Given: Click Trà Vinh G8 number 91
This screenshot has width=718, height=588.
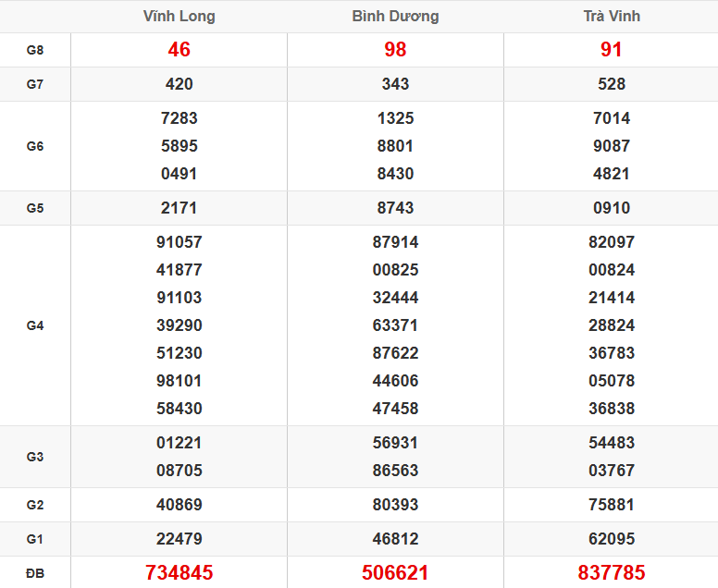Looking at the screenshot, I should tap(612, 50).
